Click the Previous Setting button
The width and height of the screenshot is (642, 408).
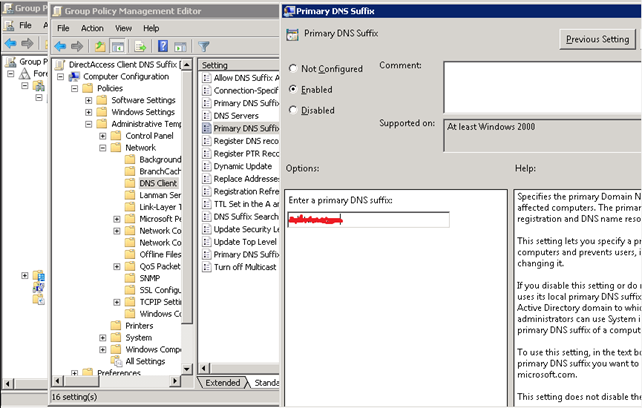coord(596,40)
